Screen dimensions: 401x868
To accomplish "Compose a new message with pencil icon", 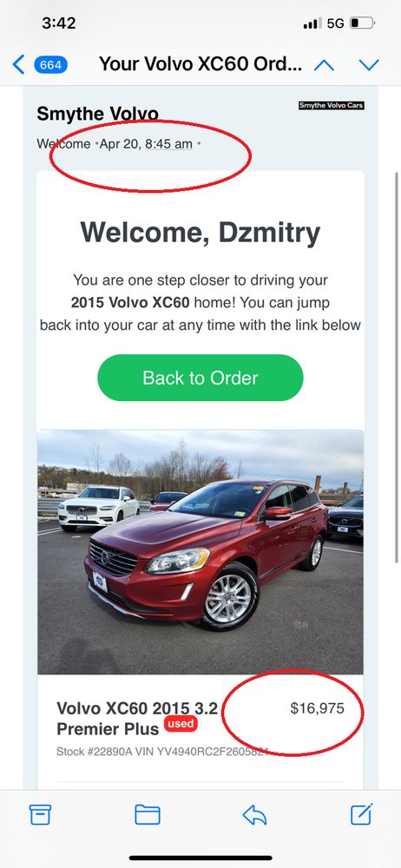I will (x=362, y=814).
